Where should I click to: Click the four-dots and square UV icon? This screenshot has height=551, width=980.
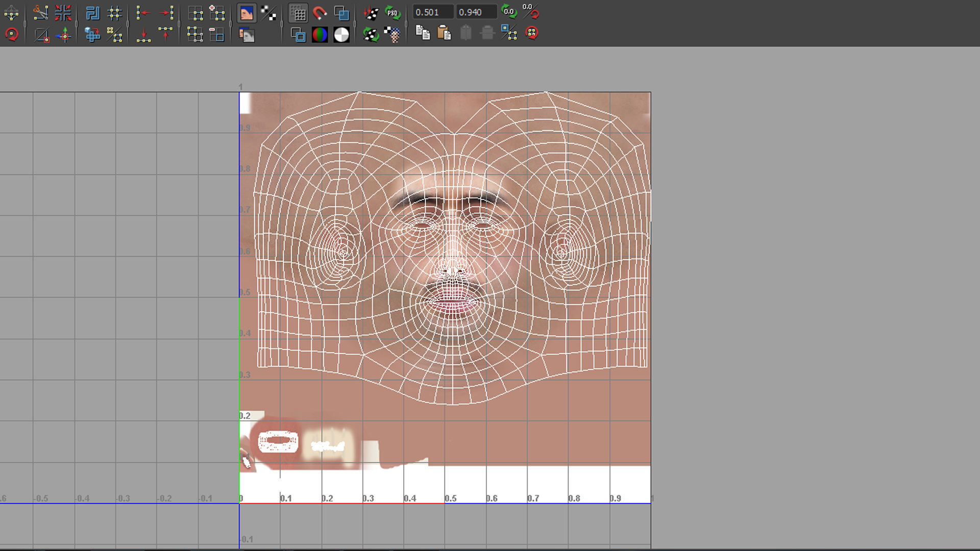coord(115,35)
